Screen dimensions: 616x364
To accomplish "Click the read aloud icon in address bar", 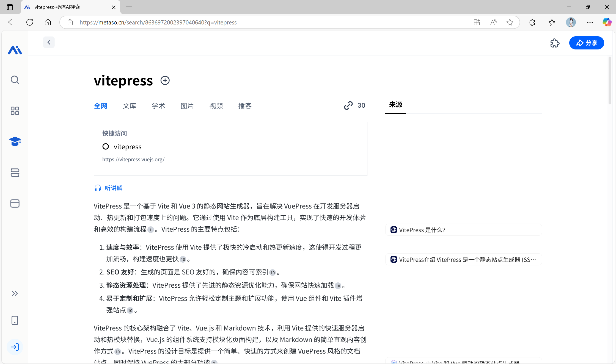I will tap(493, 22).
